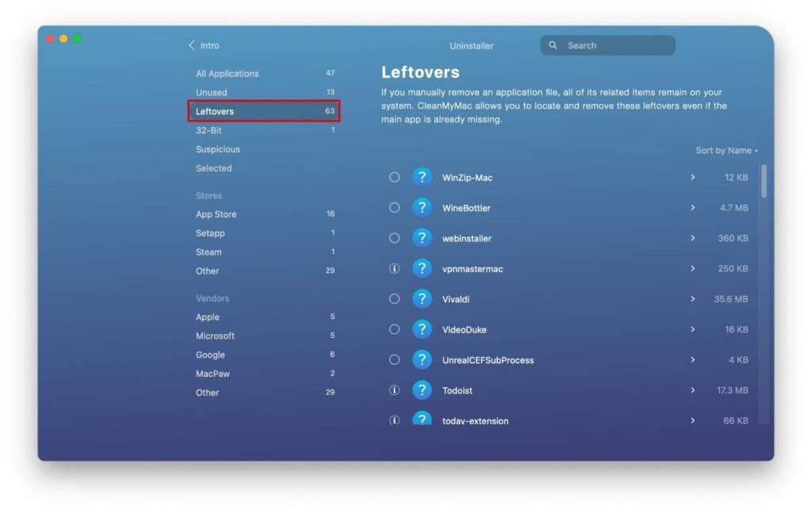The height and width of the screenshot is (511, 812).
Task: Filter by App Store
Action: tap(264, 214)
